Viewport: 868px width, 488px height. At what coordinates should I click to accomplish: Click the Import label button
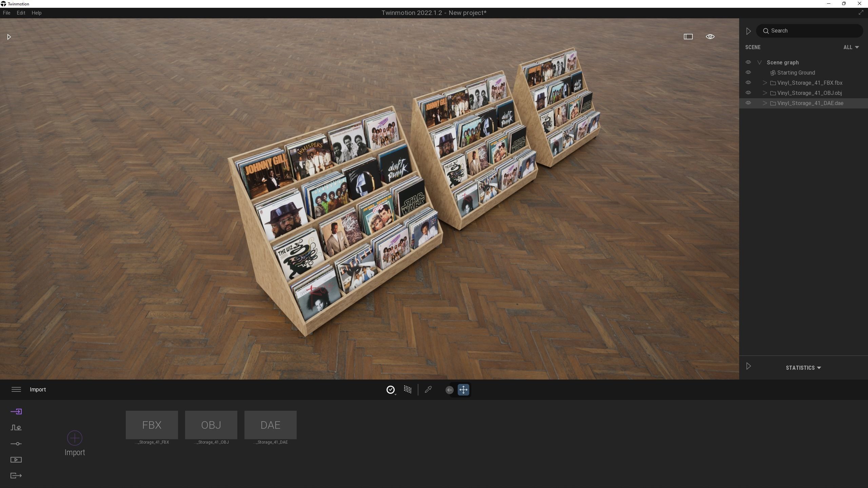75,452
